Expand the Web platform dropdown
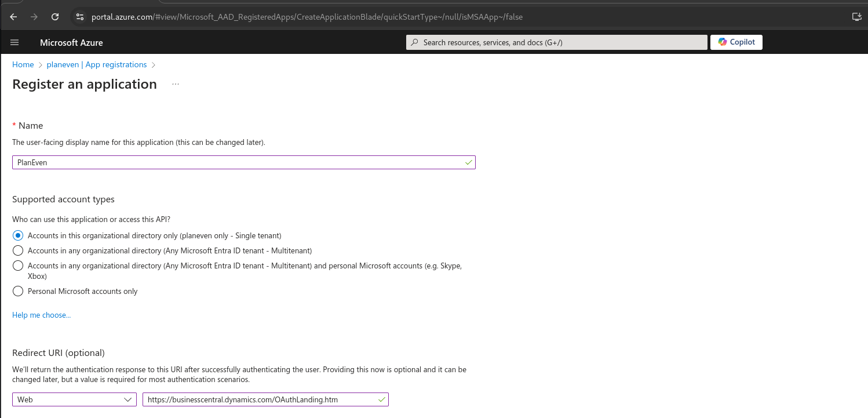 click(x=74, y=399)
